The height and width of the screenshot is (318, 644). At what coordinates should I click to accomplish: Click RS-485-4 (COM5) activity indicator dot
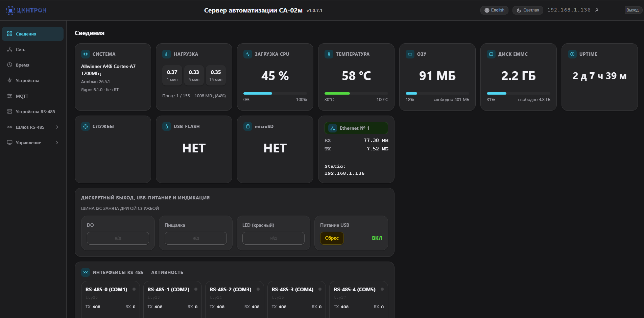382,289
